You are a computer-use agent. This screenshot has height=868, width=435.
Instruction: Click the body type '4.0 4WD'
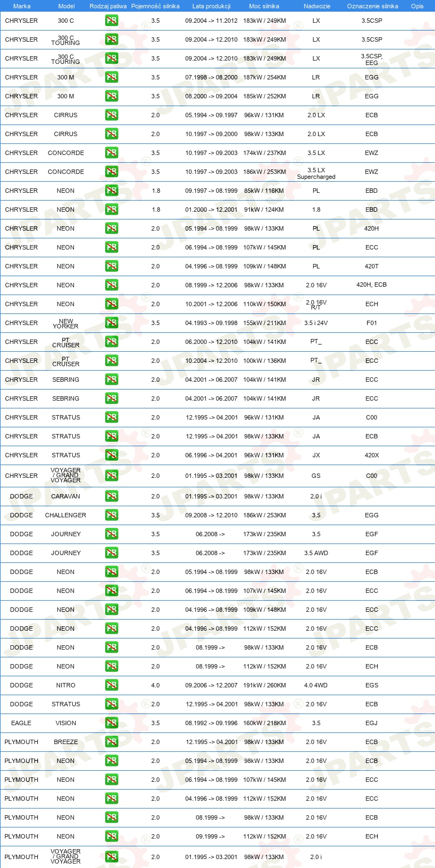tap(316, 685)
